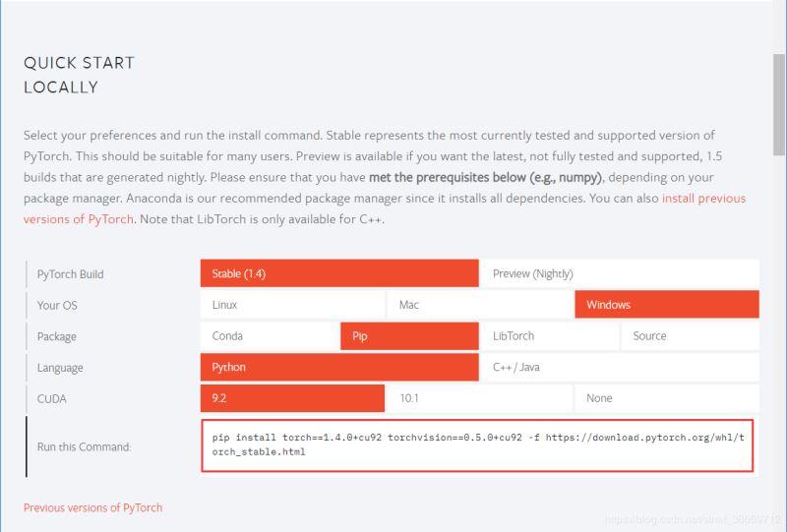Viewport: 787px width, 532px height.
Task: Set CUDA to None
Action: coord(666,398)
